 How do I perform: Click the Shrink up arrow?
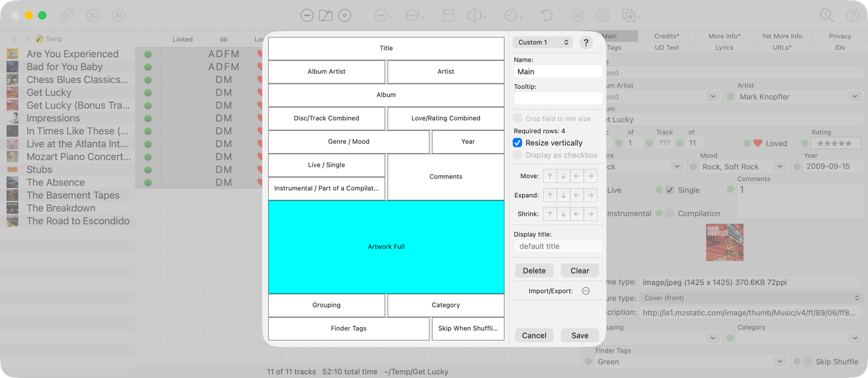(550, 214)
